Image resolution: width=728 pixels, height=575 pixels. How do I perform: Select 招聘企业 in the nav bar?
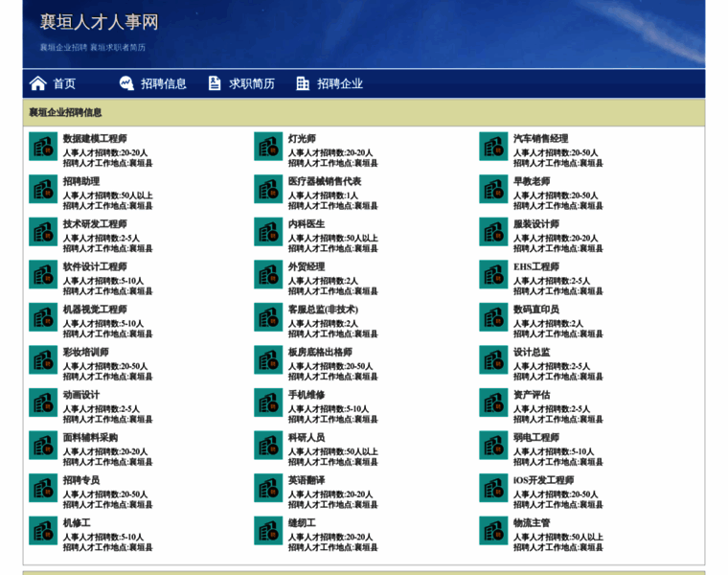tap(340, 83)
